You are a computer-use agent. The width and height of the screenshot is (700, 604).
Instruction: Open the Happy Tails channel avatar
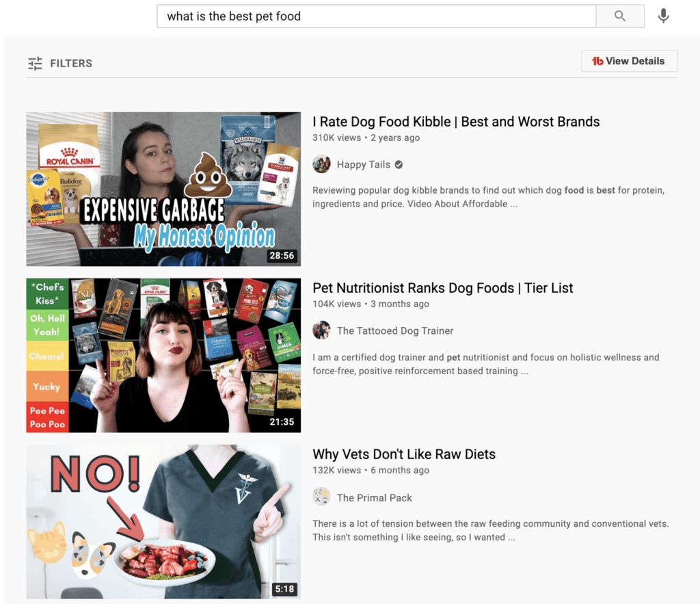[x=321, y=163]
